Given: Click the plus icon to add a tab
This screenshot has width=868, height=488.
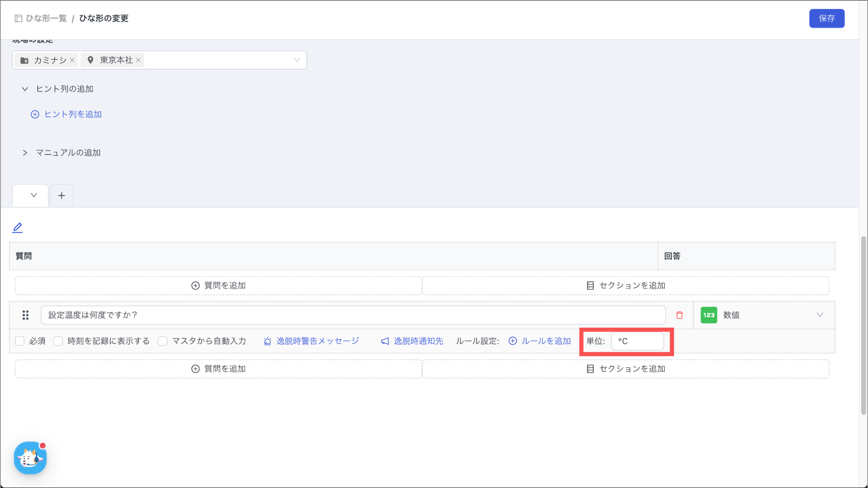Looking at the screenshot, I should click(61, 195).
